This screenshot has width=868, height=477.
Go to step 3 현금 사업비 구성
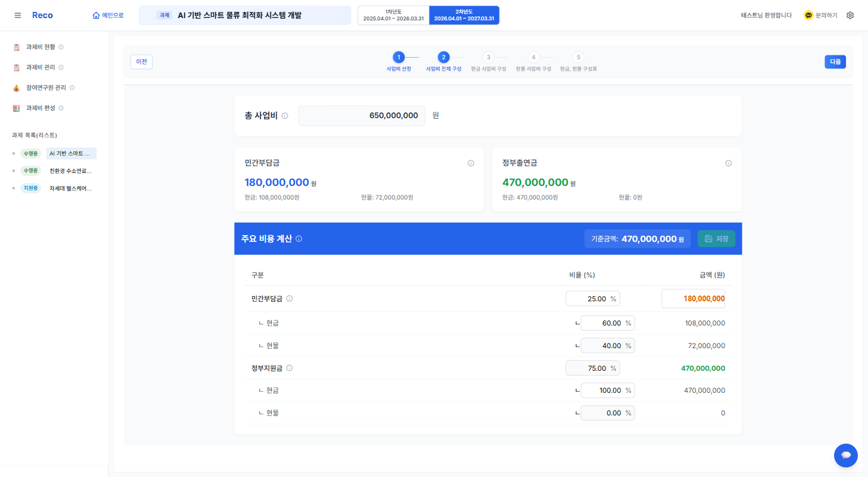[x=489, y=61]
